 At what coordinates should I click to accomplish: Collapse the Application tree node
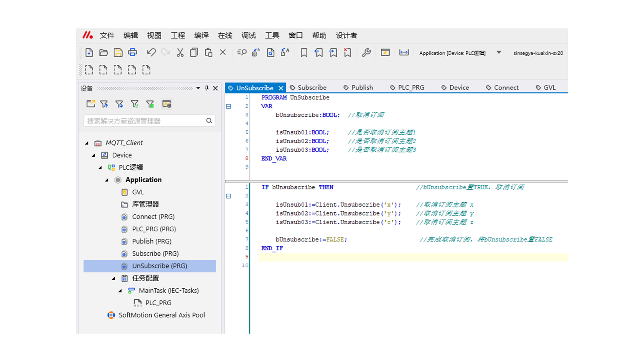[x=107, y=180]
